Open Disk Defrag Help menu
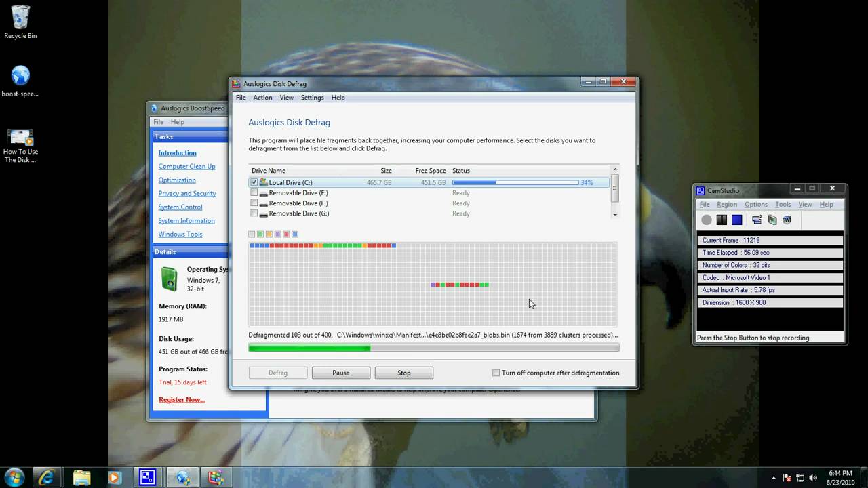868x488 pixels. tap(338, 98)
